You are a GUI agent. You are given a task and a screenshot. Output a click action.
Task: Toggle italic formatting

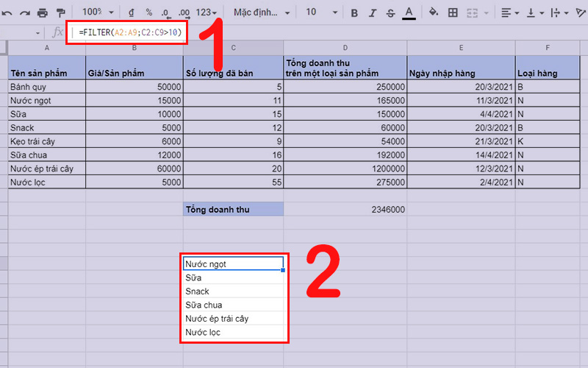point(373,13)
